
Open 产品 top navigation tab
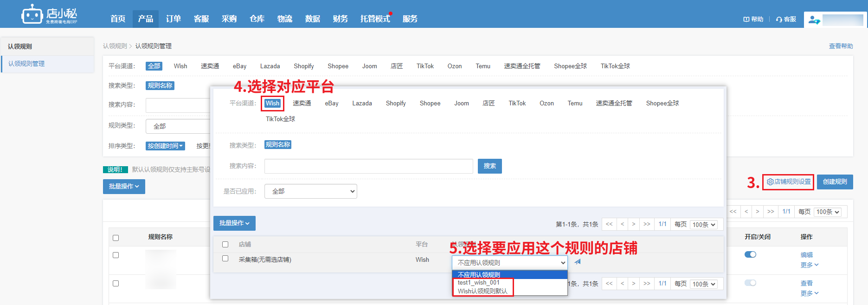pos(145,19)
